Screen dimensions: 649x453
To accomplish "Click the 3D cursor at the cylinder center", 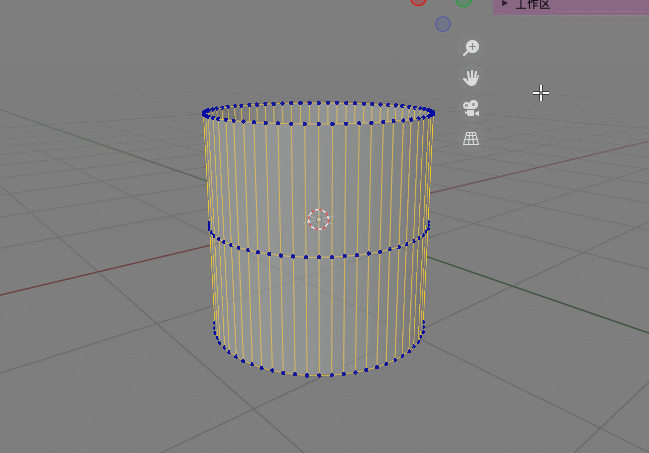I will pyautogui.click(x=319, y=219).
